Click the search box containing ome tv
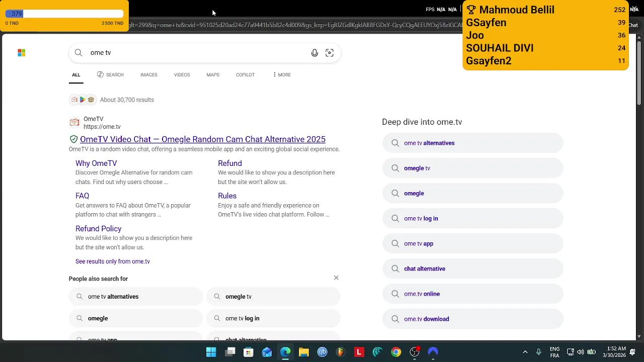 pos(205,53)
